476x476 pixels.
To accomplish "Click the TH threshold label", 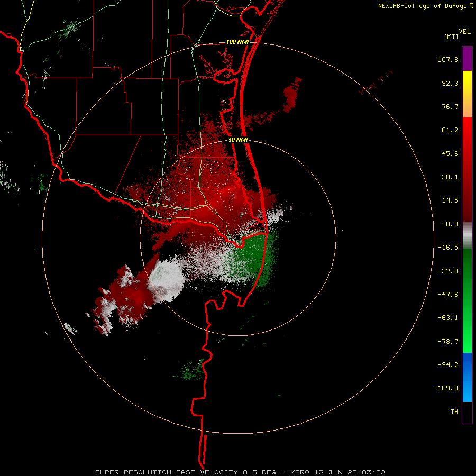I will coord(454,412).
